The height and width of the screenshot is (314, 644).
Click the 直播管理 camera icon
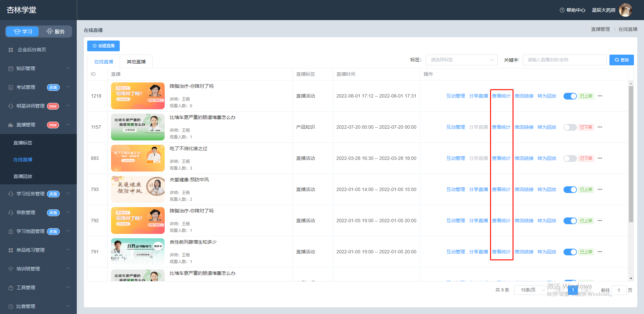point(11,125)
